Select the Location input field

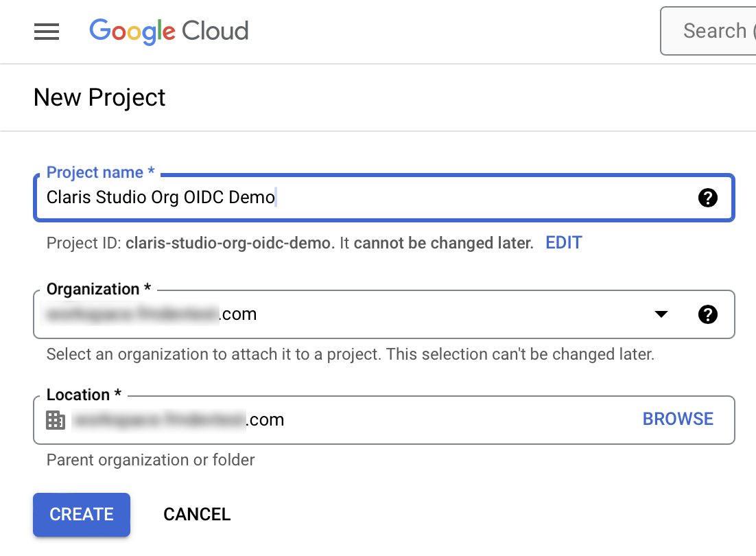343,419
